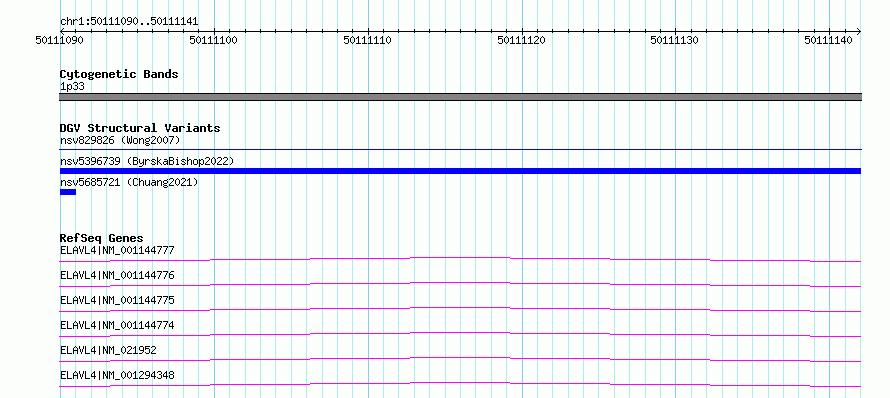Click the magenta NM_001144777 intron line

pos(460,259)
